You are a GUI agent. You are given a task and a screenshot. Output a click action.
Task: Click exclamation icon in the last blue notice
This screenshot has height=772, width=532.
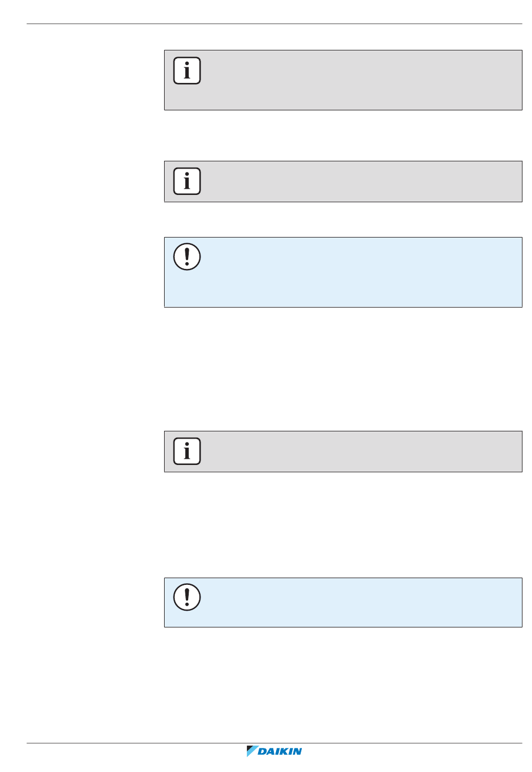click(187, 597)
